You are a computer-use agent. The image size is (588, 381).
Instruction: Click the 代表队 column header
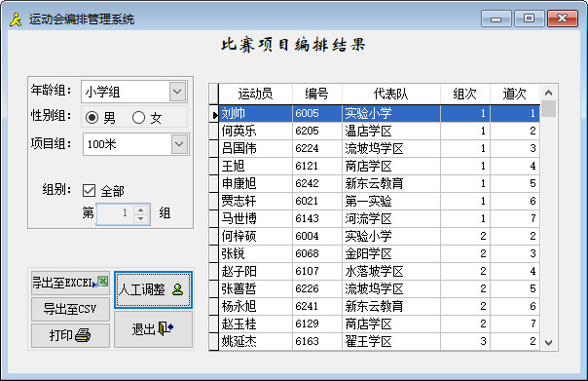point(390,94)
